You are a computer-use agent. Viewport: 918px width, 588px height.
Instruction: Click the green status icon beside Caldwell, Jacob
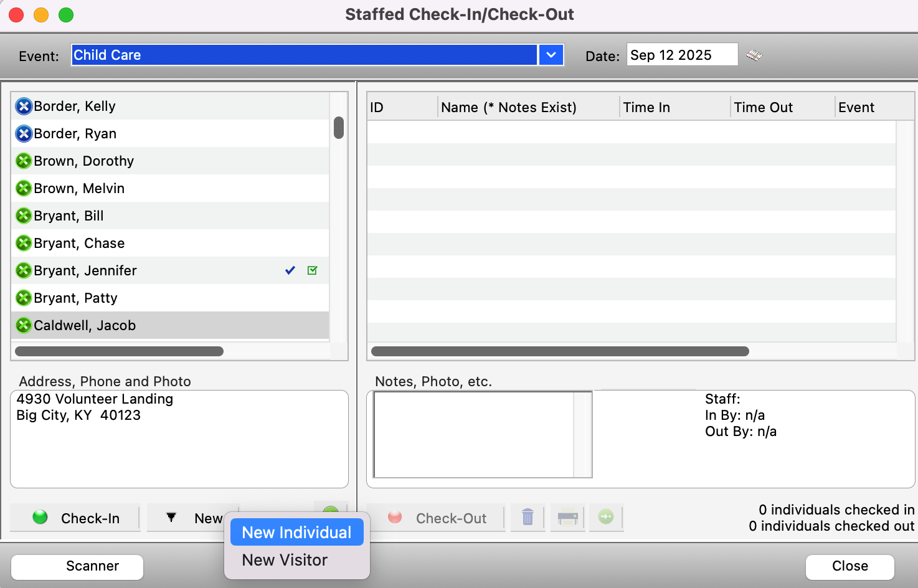coord(24,325)
